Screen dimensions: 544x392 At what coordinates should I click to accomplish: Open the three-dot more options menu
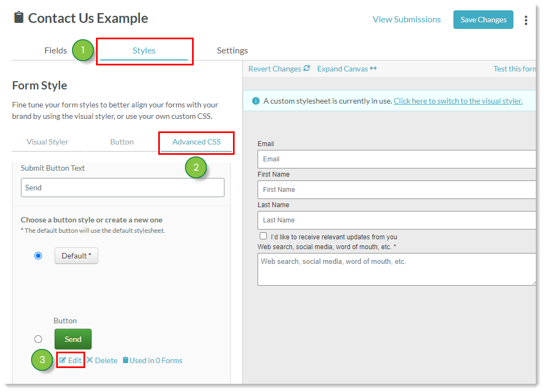(x=526, y=20)
